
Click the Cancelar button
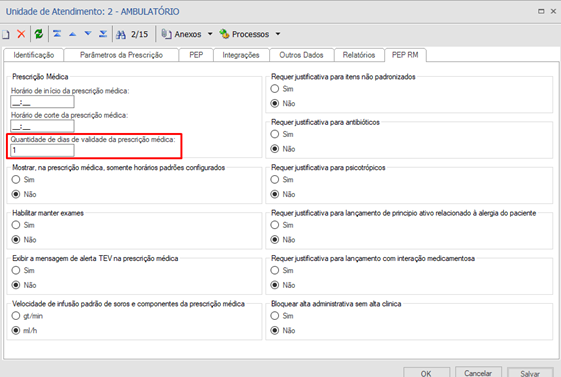(478, 373)
